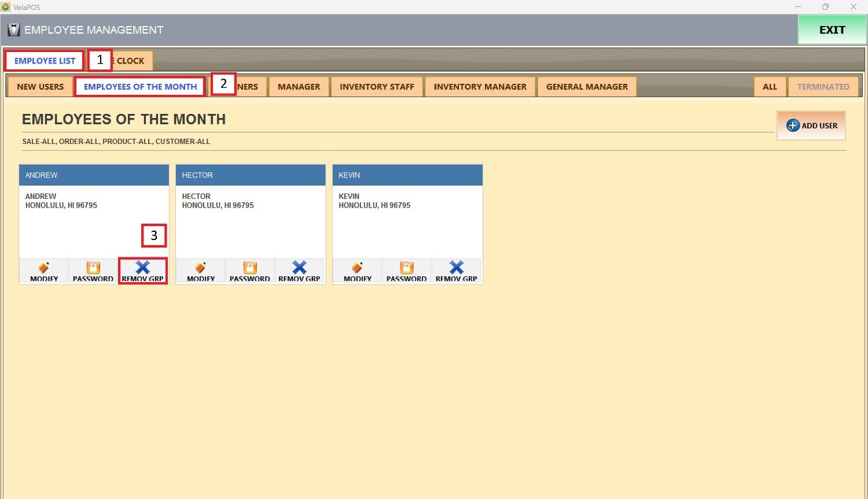868x499 pixels.
Task: Show All employees tab
Action: 770,87
